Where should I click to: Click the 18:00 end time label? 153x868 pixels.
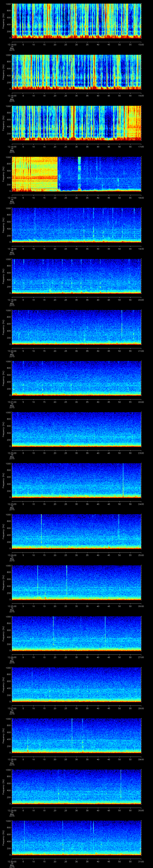[141, 198]
